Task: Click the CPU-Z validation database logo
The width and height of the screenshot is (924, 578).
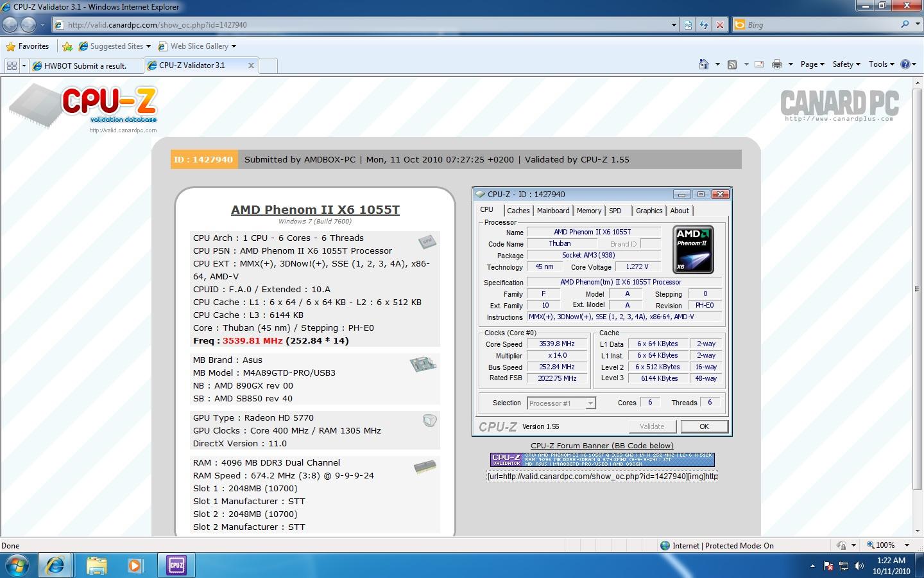Action: click(83, 107)
